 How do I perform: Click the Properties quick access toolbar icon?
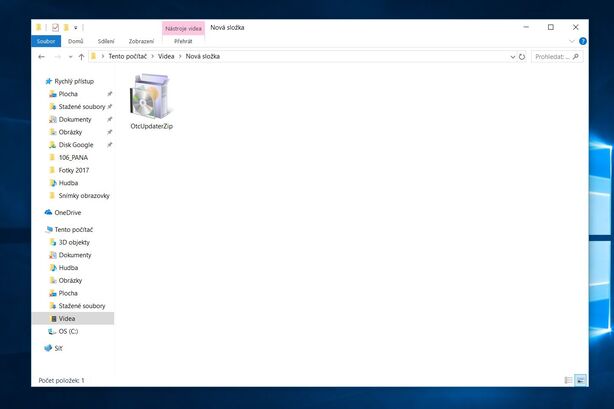click(x=55, y=27)
